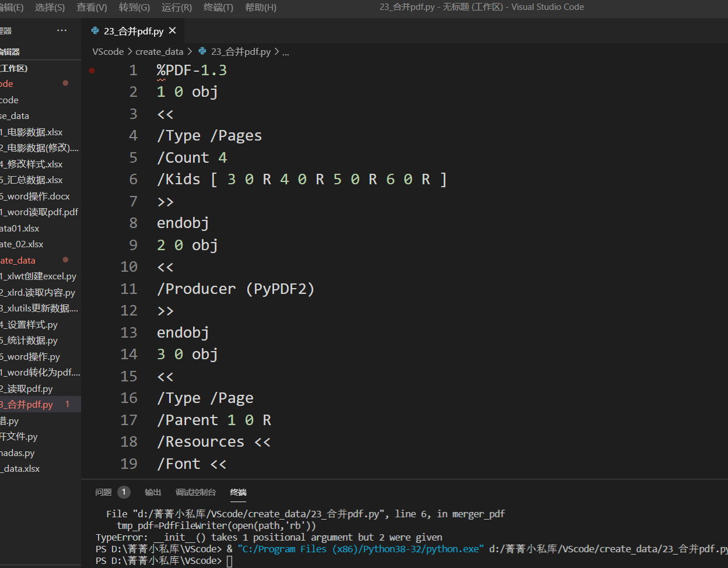The height and width of the screenshot is (568, 728).
Task: Click line 5 text /Count 4
Action: tap(192, 158)
